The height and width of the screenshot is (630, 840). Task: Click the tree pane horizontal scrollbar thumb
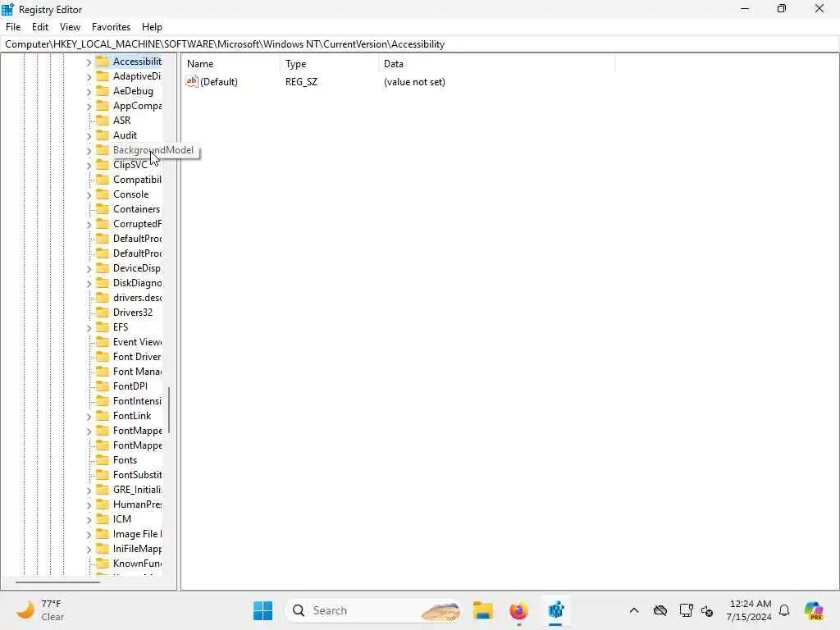coord(58,582)
